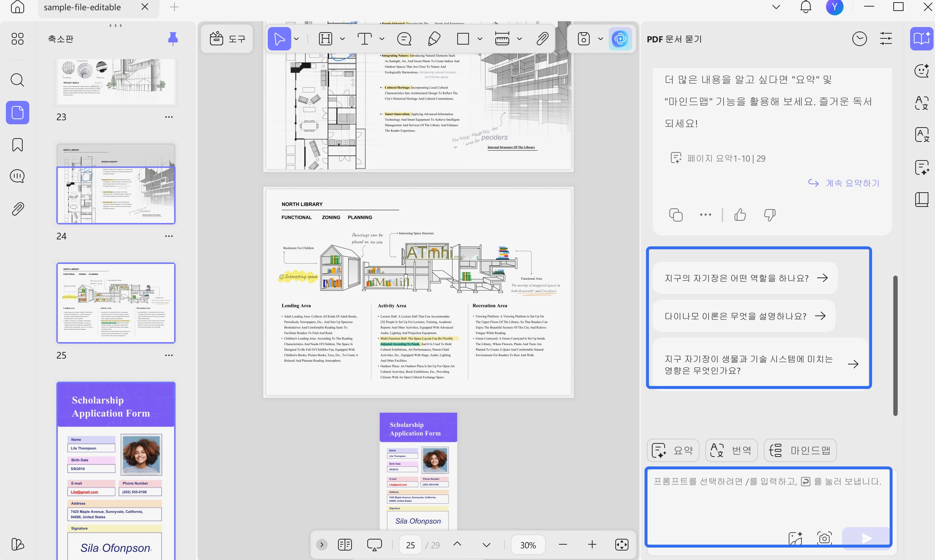Switch to the sample-file-editable tab

point(82,7)
